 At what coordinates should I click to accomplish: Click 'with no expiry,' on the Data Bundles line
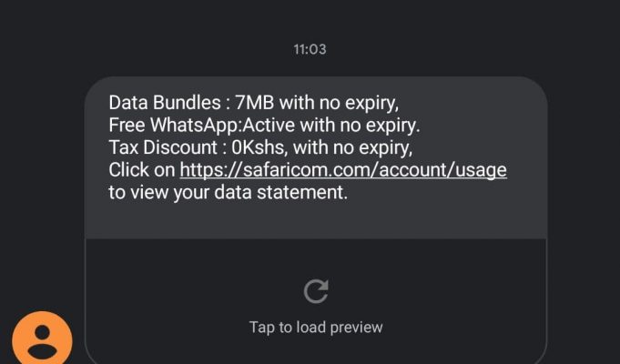(x=339, y=104)
